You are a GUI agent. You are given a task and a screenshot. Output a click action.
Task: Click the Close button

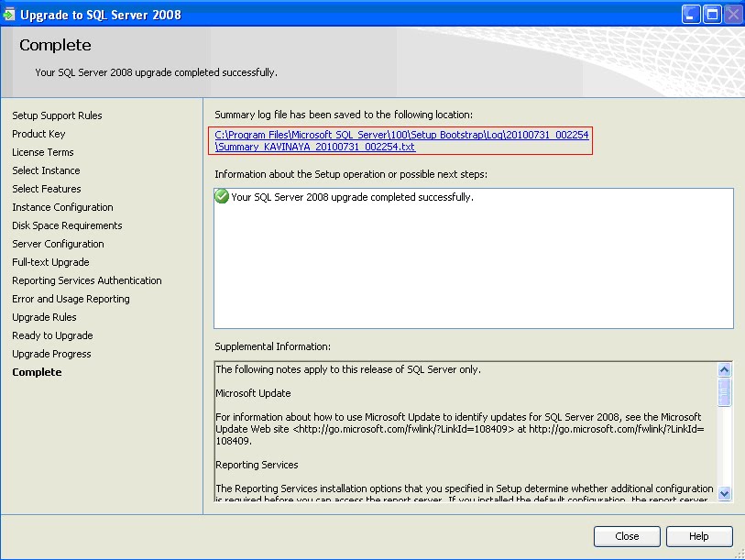pyautogui.click(x=627, y=536)
